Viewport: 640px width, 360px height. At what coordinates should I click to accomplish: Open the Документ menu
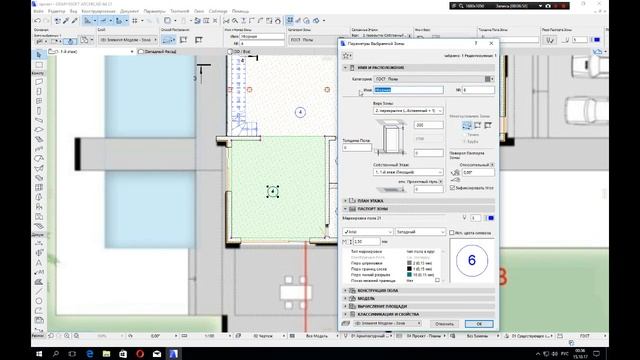(x=129, y=11)
